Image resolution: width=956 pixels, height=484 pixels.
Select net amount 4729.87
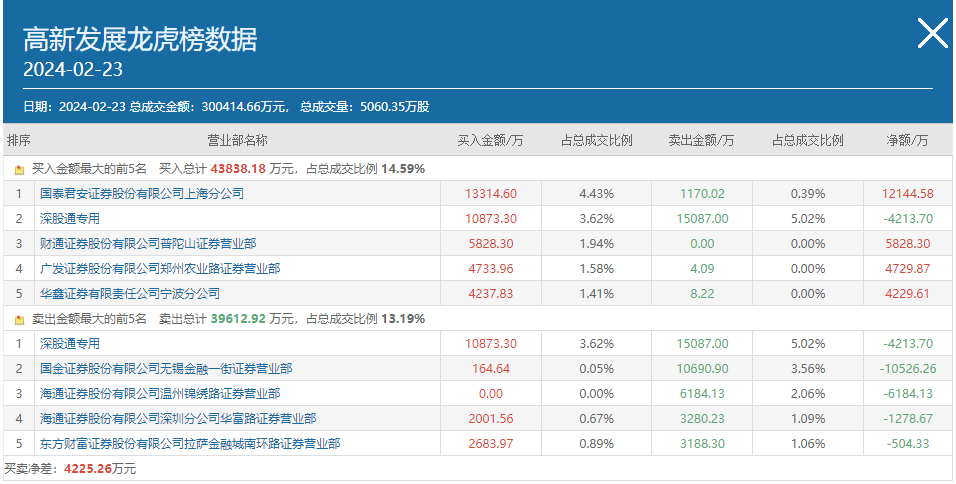[908, 269]
